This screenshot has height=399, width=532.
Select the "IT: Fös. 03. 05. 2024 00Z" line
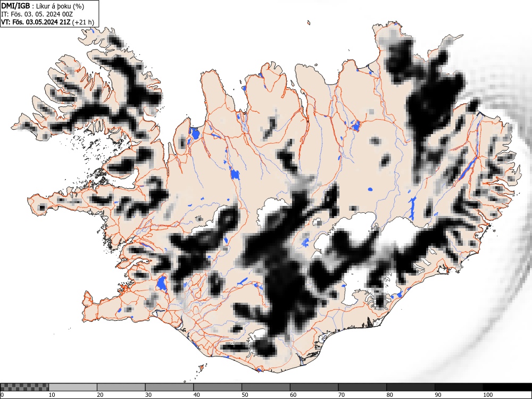37,14
